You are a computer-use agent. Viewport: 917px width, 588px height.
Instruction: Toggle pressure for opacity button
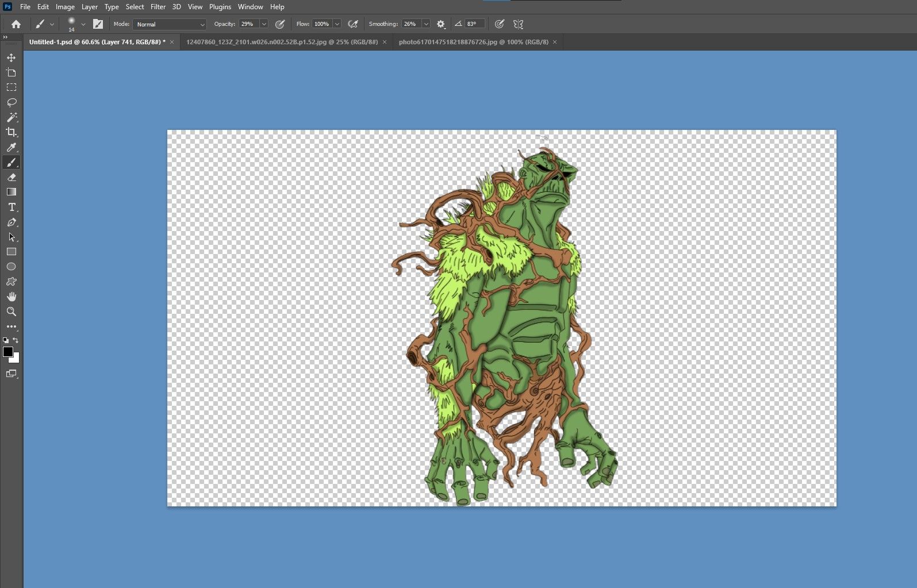280,24
